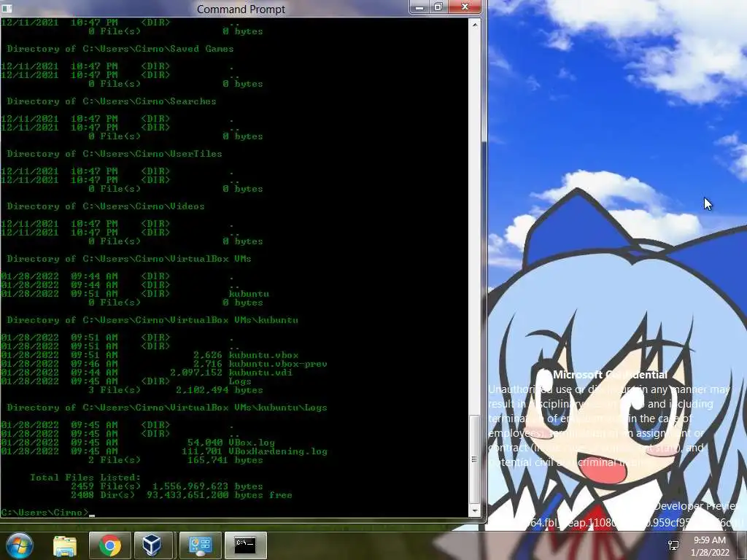The width and height of the screenshot is (747, 560).
Task: Close the Command Prompt window
Action: point(465,7)
